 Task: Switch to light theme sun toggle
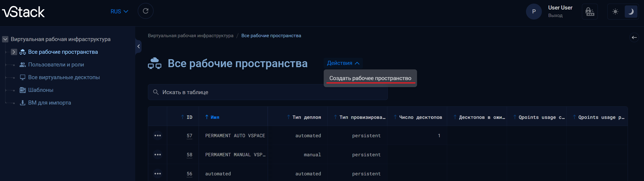tap(615, 12)
